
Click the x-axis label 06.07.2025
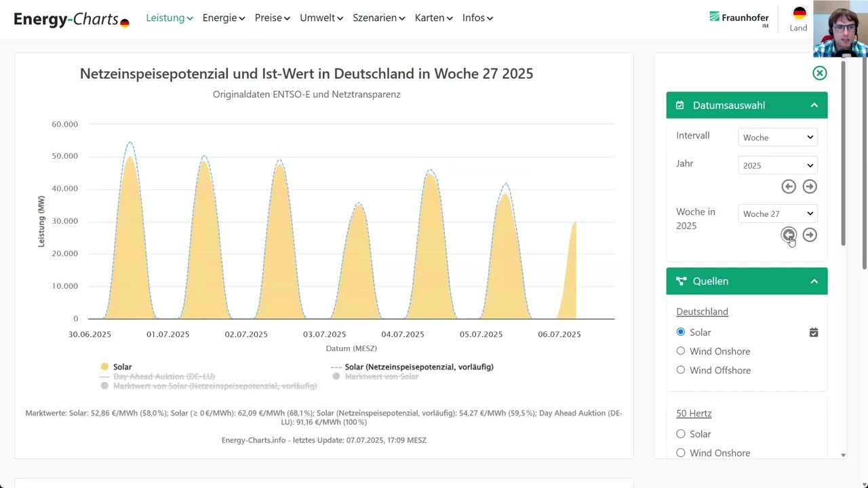(559, 334)
